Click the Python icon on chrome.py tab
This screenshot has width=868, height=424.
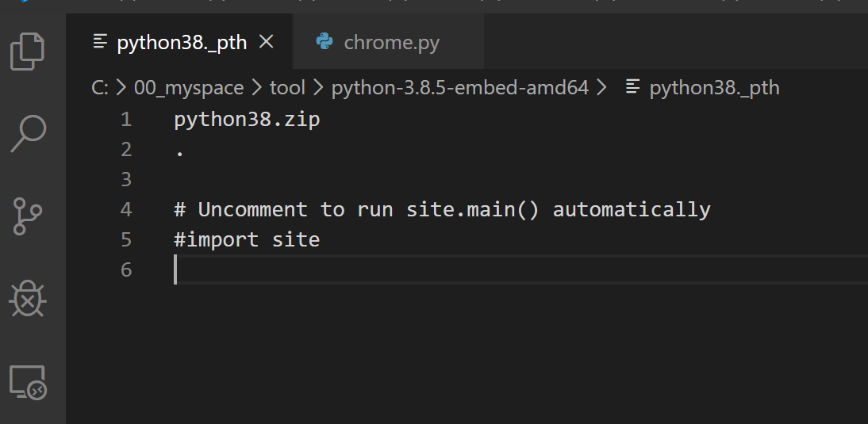pos(325,42)
